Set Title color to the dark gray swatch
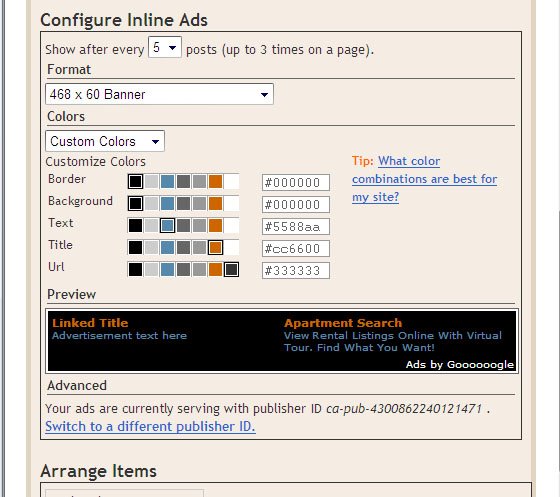The width and height of the screenshot is (560, 497). point(183,247)
